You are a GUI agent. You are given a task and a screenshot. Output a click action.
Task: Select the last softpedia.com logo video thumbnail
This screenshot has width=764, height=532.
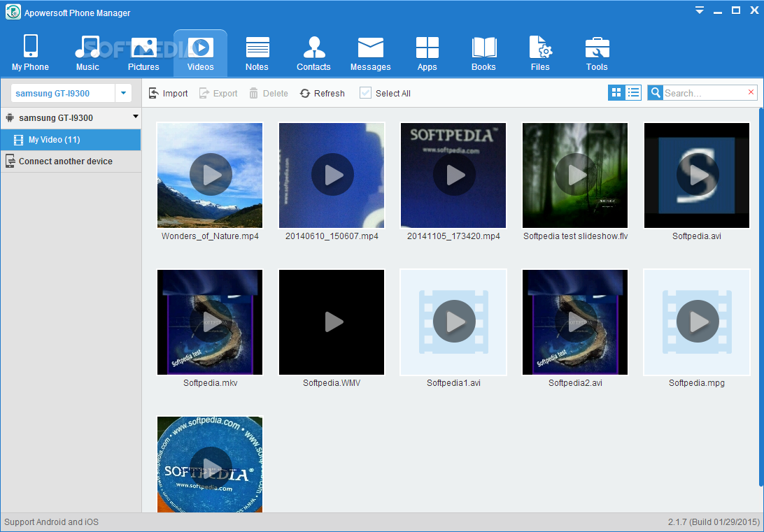(210, 464)
